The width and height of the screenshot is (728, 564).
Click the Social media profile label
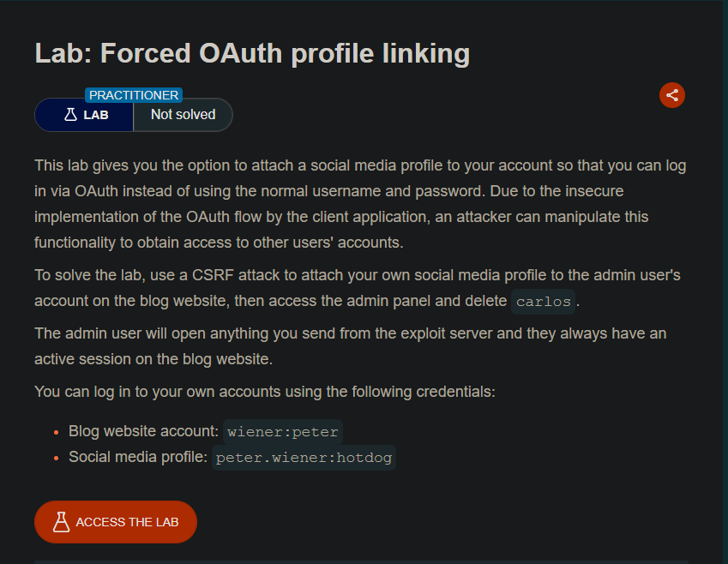tap(138, 457)
